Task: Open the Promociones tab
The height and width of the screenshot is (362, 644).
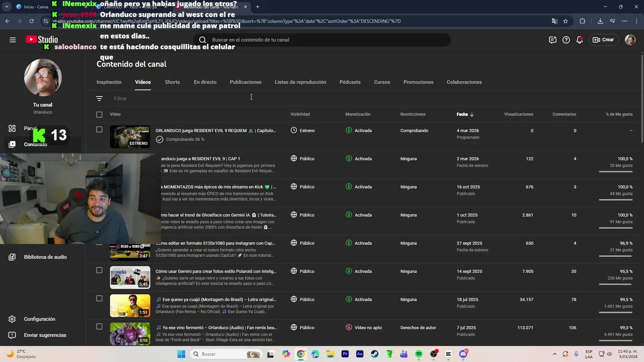Action: pos(418,82)
